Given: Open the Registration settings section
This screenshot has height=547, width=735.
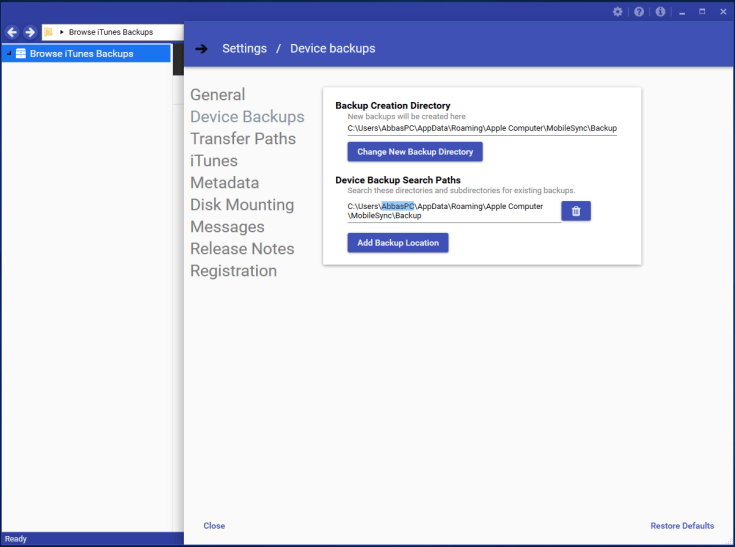Looking at the screenshot, I should pos(233,271).
